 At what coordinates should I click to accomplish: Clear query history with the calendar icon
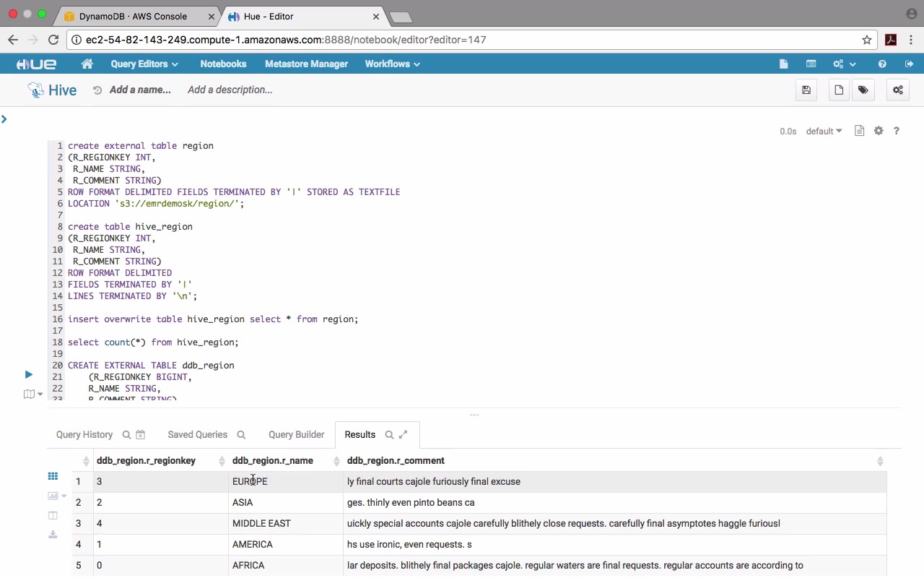click(x=141, y=435)
